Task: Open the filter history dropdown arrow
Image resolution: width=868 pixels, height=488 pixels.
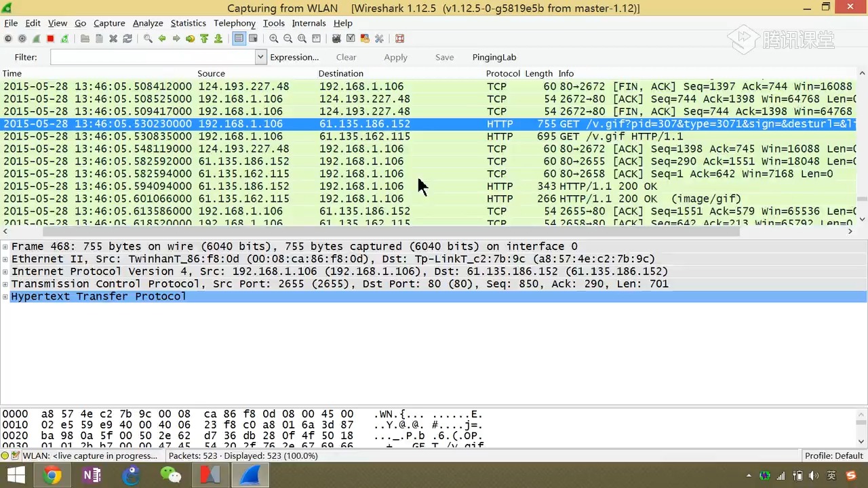Action: [261, 57]
